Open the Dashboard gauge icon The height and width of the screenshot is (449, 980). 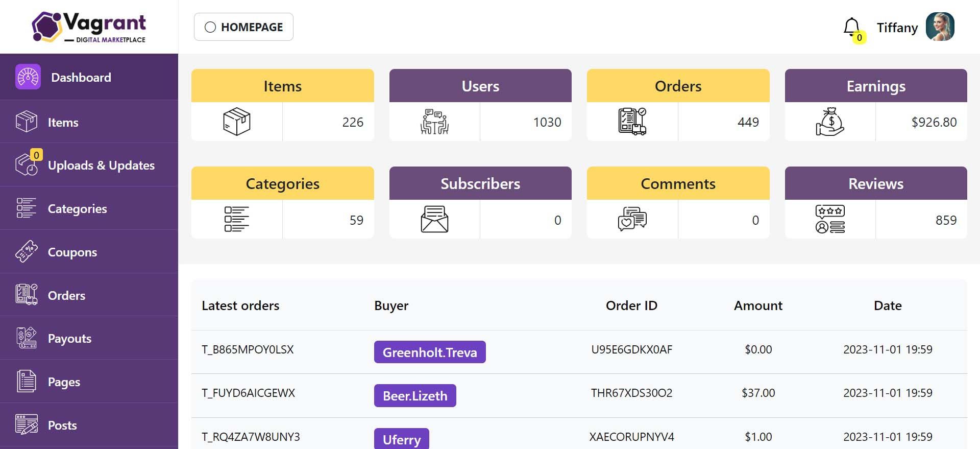28,77
